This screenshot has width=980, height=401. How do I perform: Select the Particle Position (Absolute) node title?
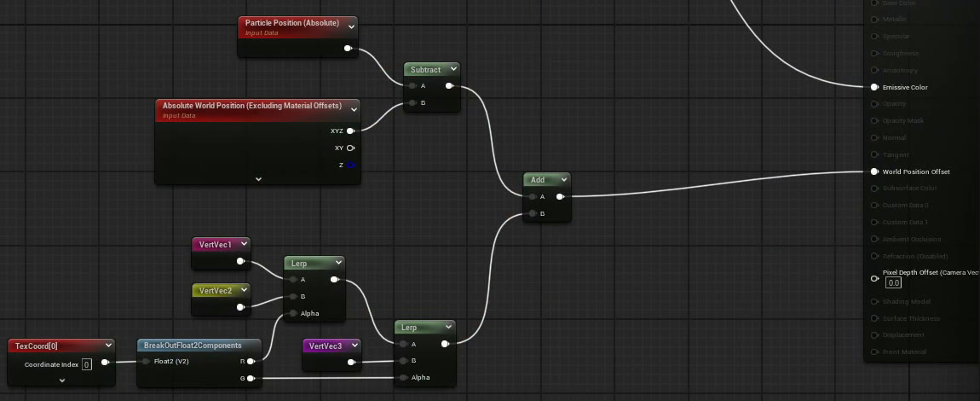pyautogui.click(x=292, y=23)
